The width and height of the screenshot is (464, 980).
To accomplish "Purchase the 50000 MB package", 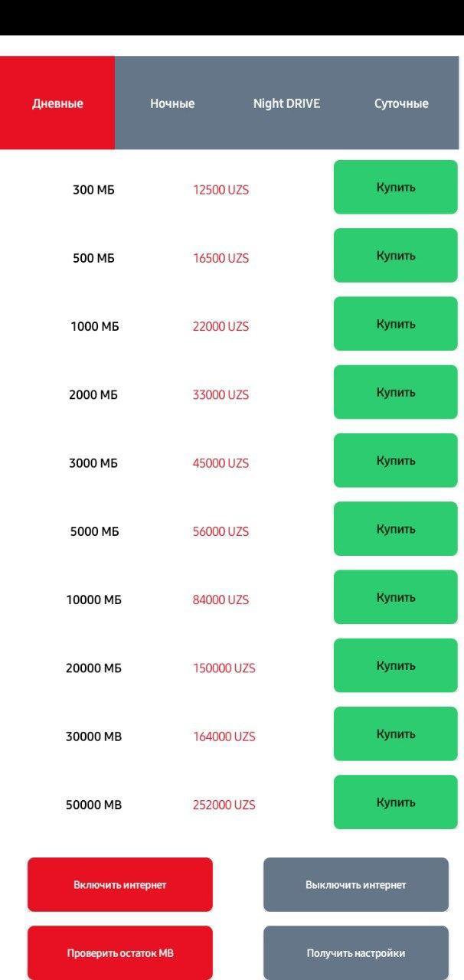I will pos(395,802).
